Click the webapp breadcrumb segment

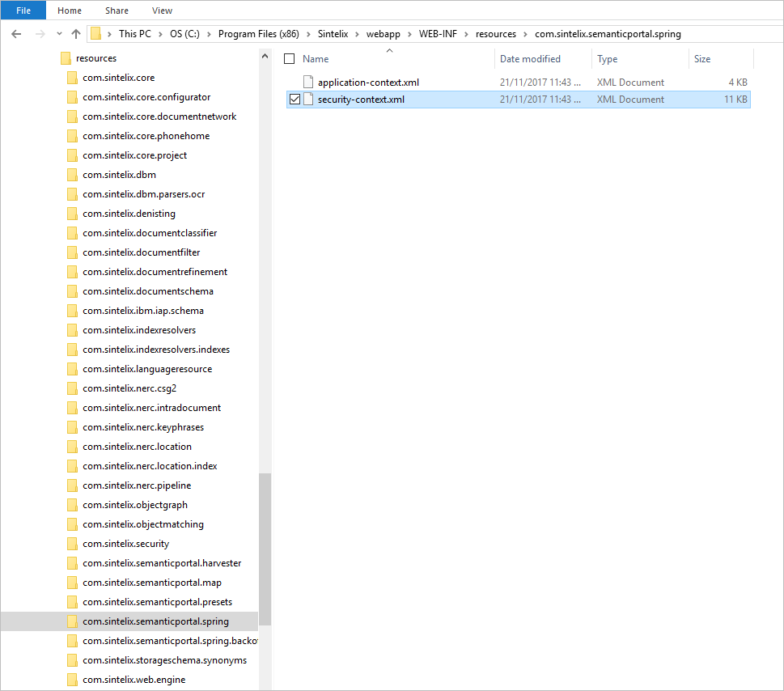(x=384, y=34)
